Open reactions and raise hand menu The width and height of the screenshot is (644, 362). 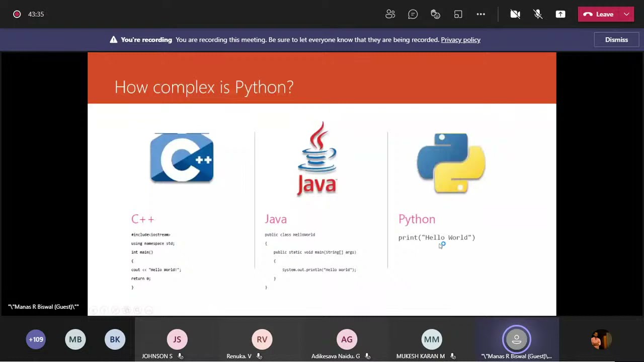436,14
